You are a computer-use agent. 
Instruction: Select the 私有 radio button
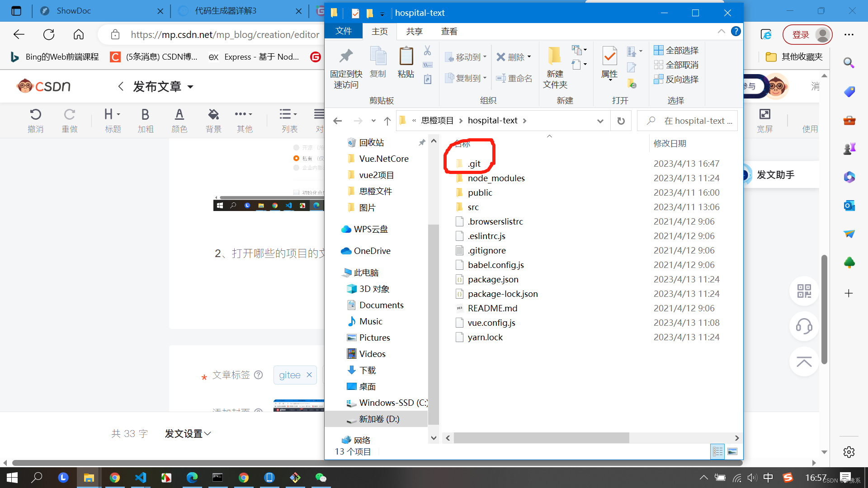pyautogui.click(x=296, y=158)
